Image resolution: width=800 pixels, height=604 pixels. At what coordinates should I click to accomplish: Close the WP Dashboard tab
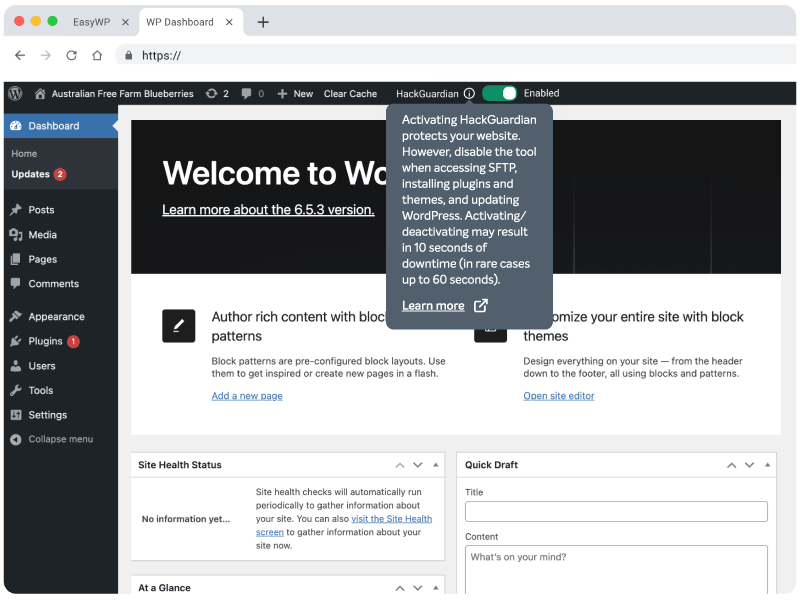(x=229, y=22)
